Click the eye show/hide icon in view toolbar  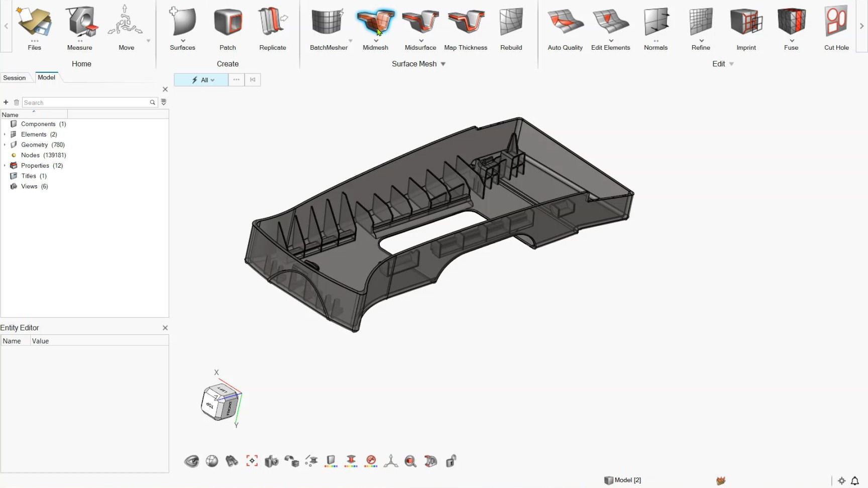(x=191, y=461)
